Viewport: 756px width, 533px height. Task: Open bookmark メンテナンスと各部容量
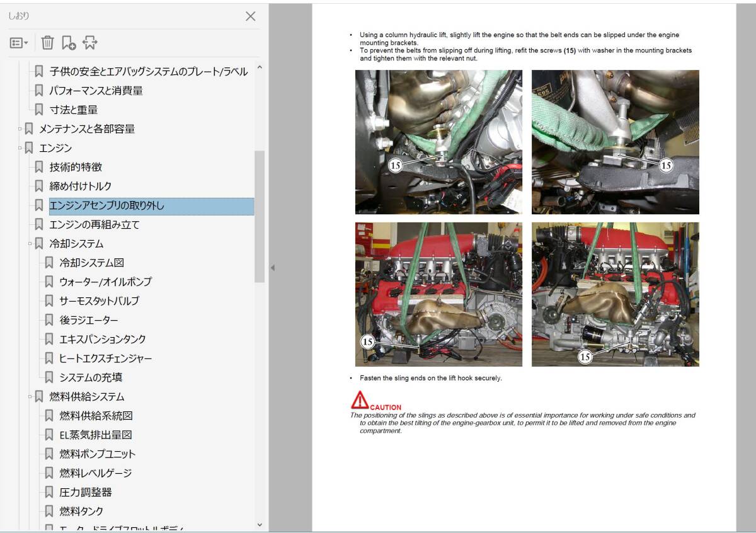(87, 129)
